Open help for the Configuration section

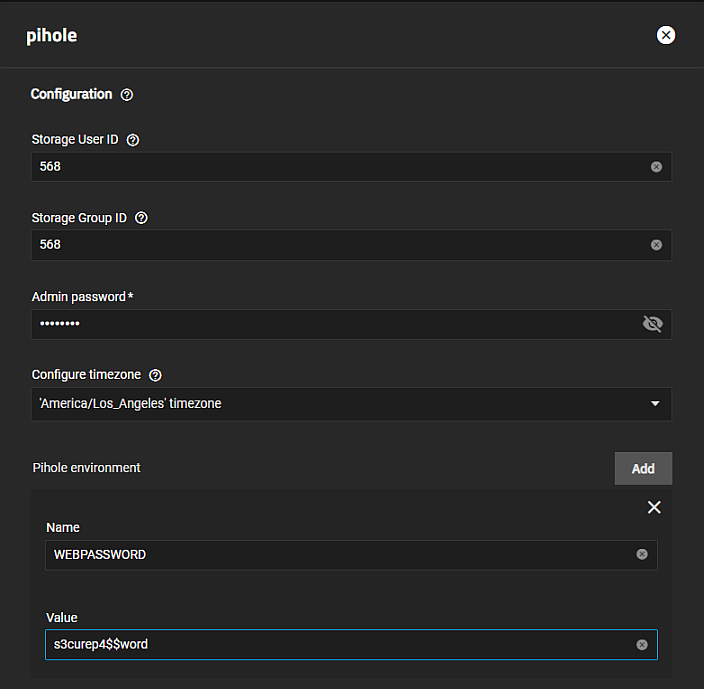coord(127,95)
